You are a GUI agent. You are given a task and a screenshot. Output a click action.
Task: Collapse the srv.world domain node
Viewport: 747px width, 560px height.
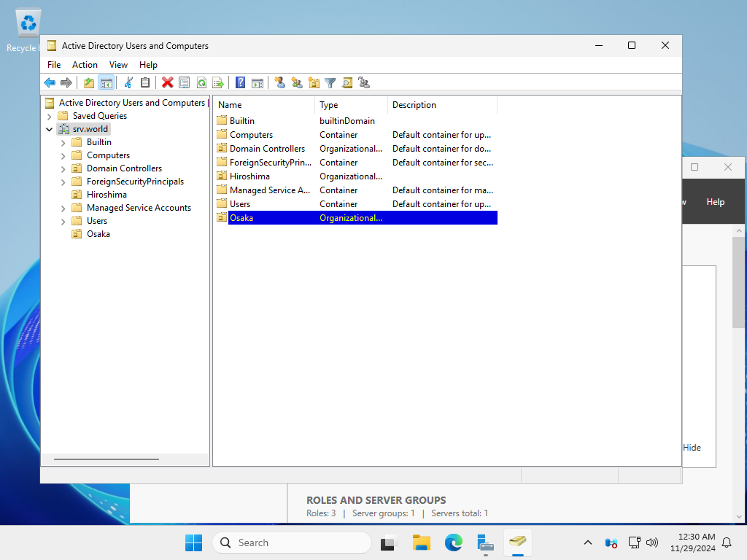[49, 129]
